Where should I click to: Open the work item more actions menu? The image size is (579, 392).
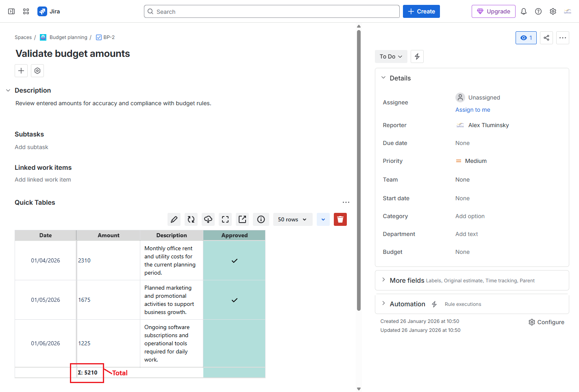click(x=563, y=38)
